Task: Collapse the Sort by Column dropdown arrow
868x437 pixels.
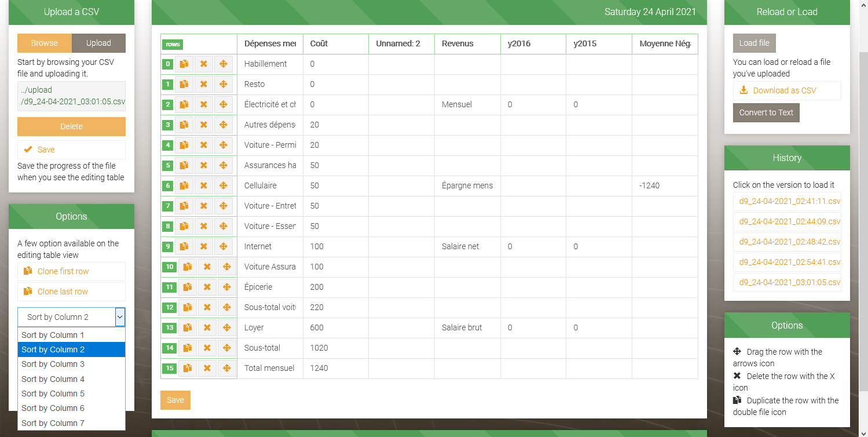Action: [120, 317]
